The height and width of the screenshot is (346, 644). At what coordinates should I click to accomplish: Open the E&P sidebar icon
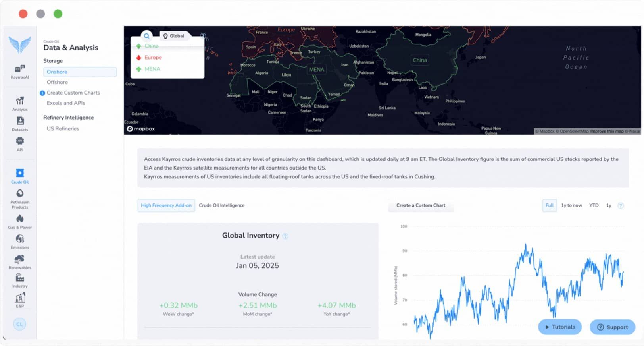(20, 300)
